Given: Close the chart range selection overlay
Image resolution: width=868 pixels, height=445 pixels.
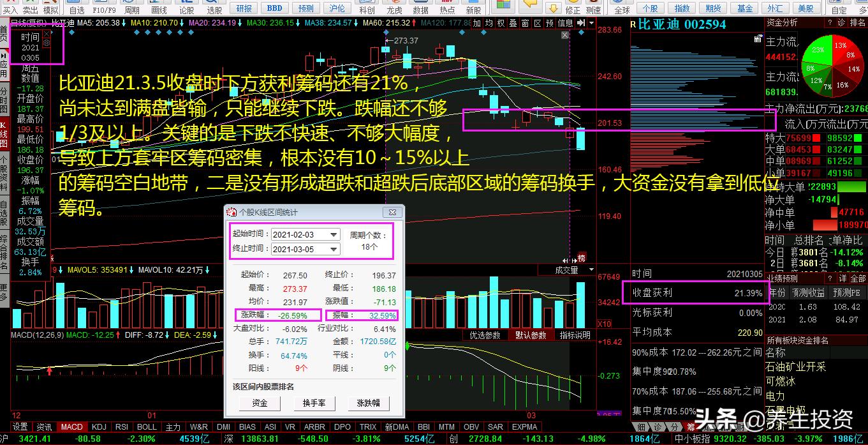Looking at the screenshot, I should coord(565,36).
